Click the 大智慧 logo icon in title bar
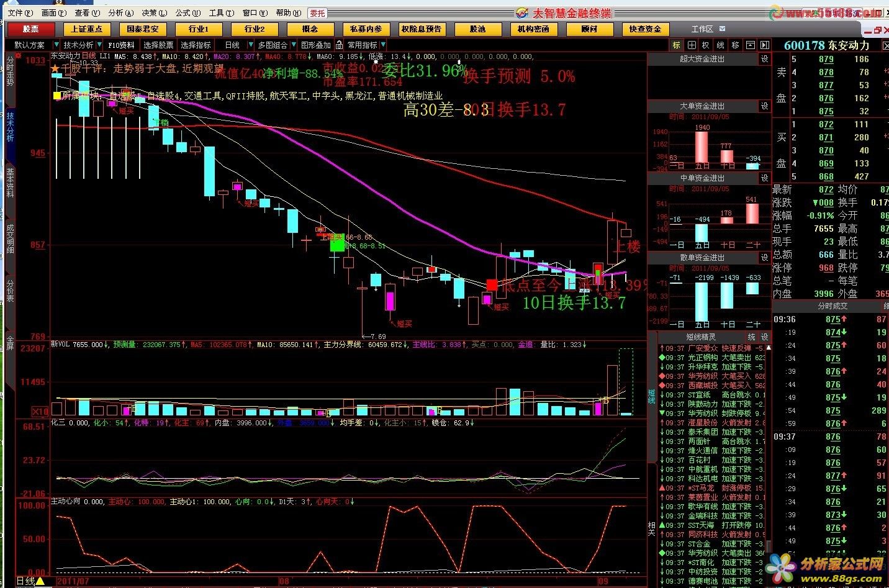 522,12
